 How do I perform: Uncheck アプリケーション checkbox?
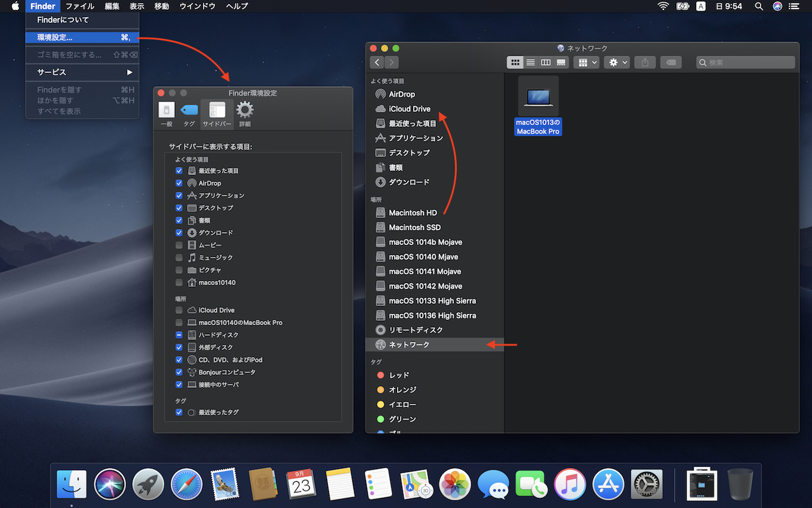[x=179, y=195]
